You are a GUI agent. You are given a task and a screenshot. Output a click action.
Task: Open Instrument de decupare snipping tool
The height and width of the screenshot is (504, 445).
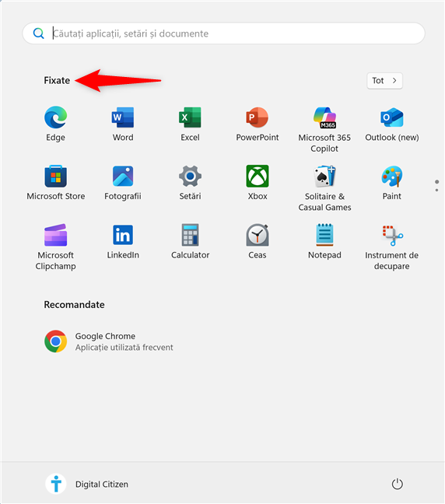(391, 247)
